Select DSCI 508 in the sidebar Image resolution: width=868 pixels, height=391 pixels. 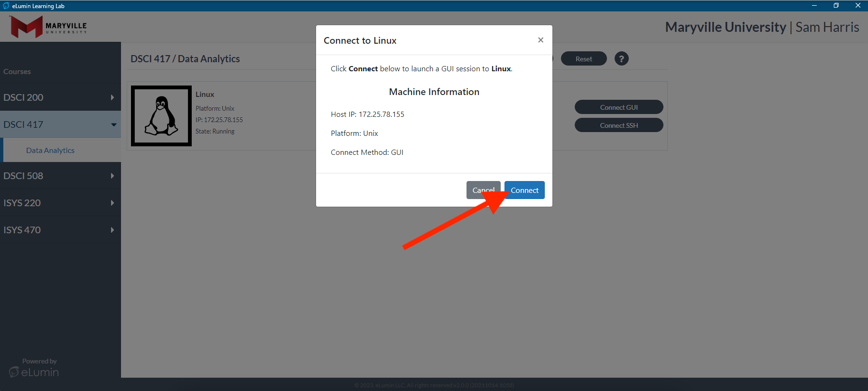point(60,176)
